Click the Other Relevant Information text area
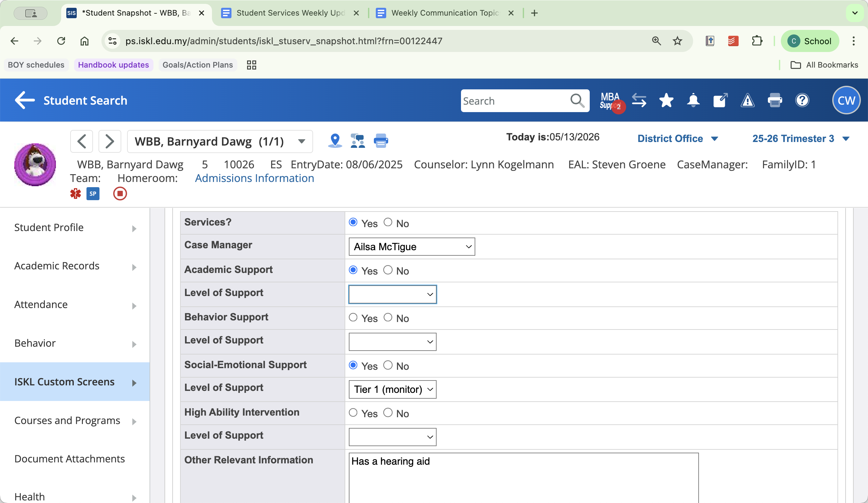 point(523,478)
